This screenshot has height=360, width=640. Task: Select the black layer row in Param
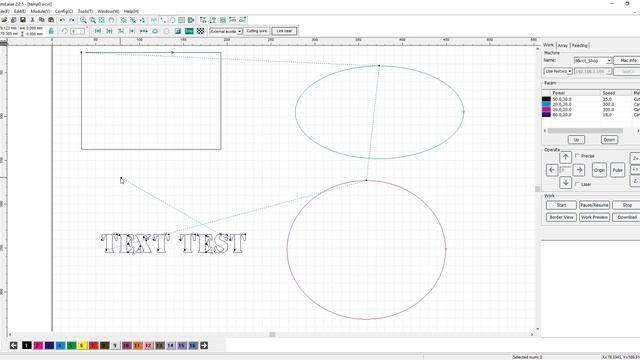pos(591,99)
